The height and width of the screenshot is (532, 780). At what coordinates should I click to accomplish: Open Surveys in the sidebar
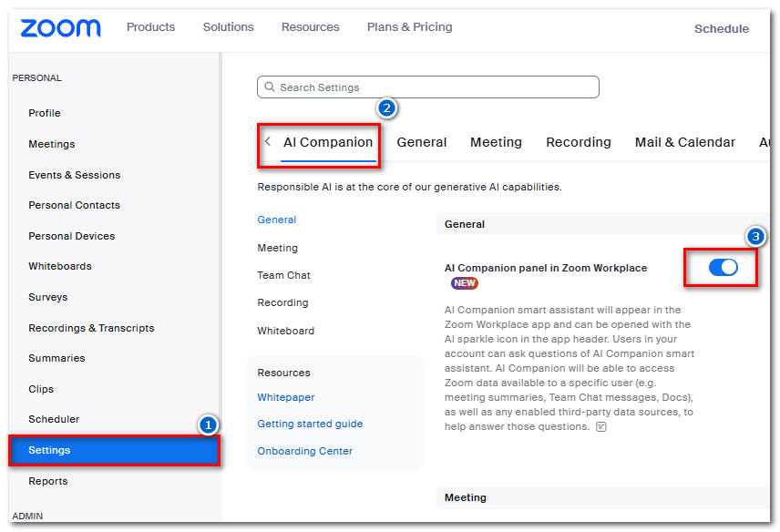pos(47,297)
